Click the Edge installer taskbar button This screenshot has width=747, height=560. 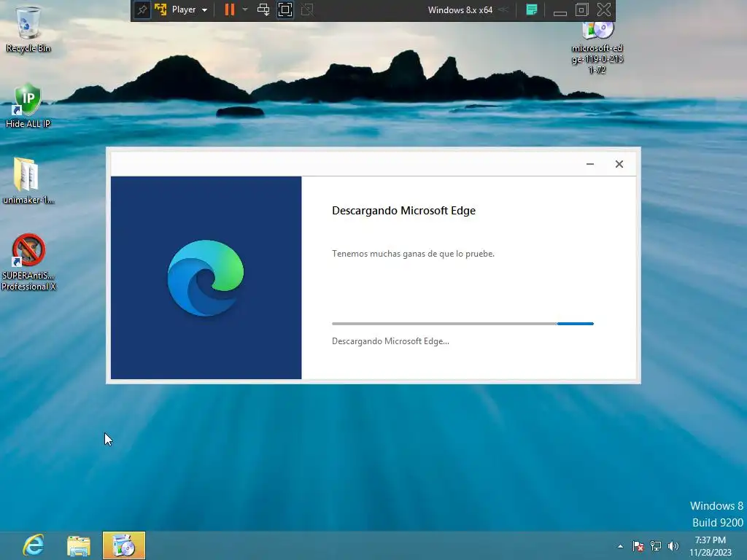click(x=124, y=545)
